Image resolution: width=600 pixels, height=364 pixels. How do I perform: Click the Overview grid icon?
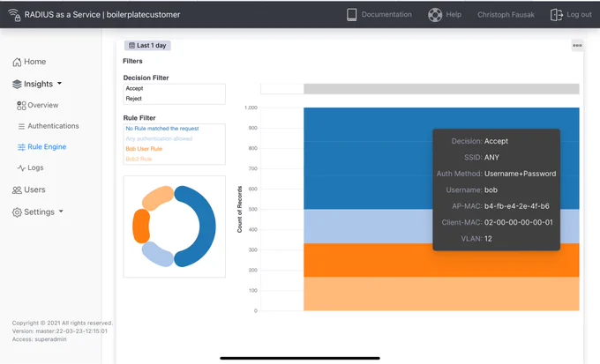point(21,106)
